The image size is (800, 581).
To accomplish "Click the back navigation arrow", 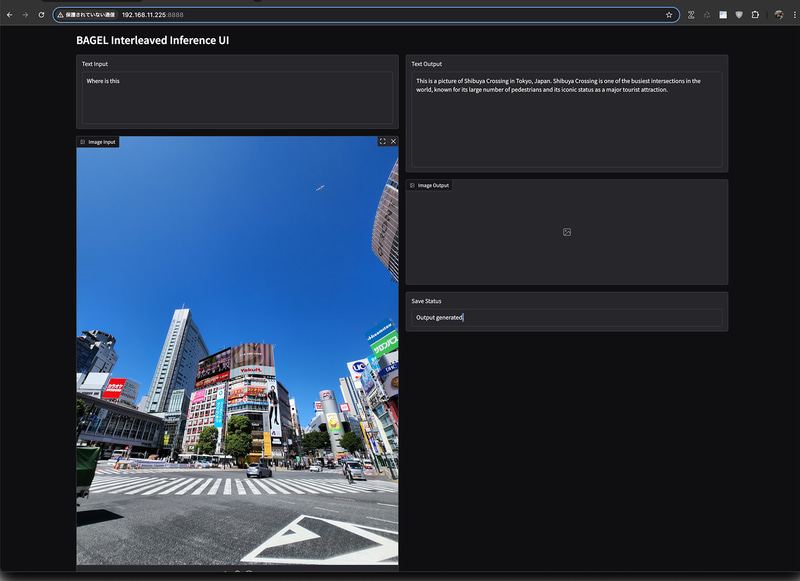I will tap(8, 14).
